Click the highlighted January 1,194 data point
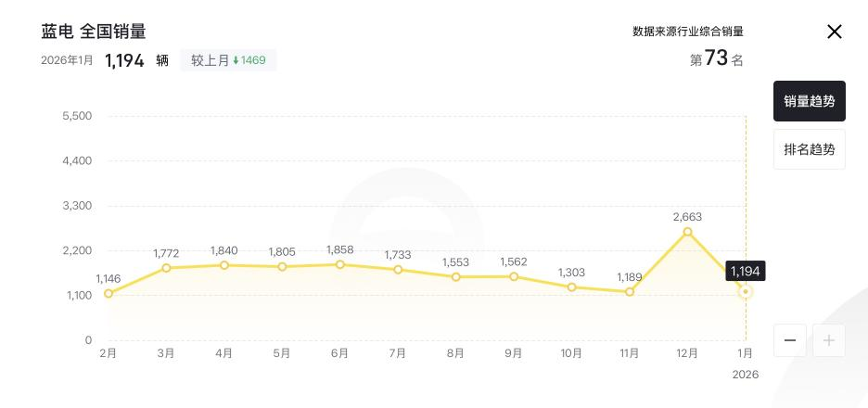 [746, 291]
